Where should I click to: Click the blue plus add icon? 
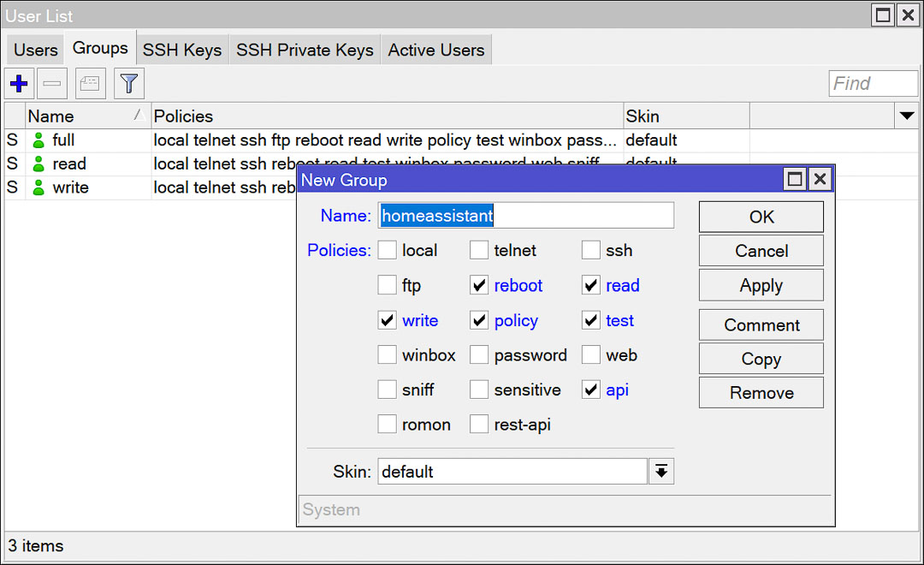pyautogui.click(x=18, y=84)
